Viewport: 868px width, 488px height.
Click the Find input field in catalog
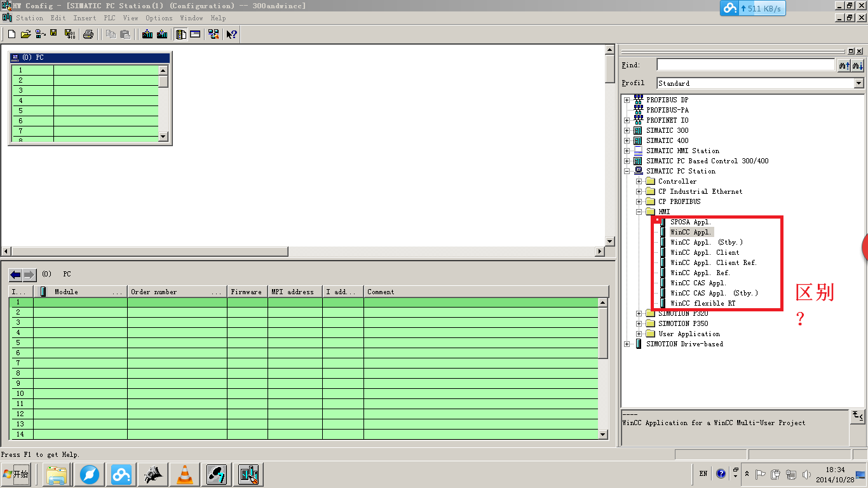click(x=745, y=65)
